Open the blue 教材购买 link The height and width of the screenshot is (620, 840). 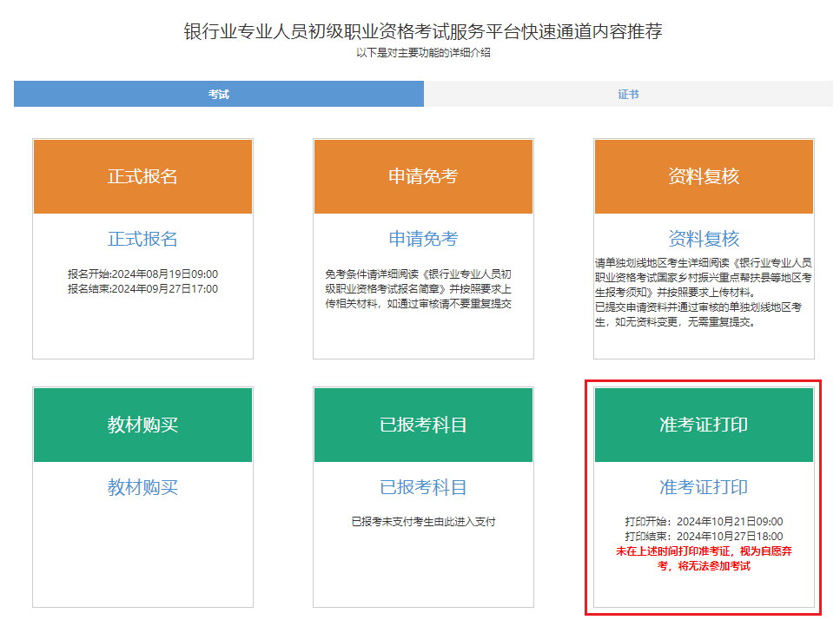[x=142, y=487]
